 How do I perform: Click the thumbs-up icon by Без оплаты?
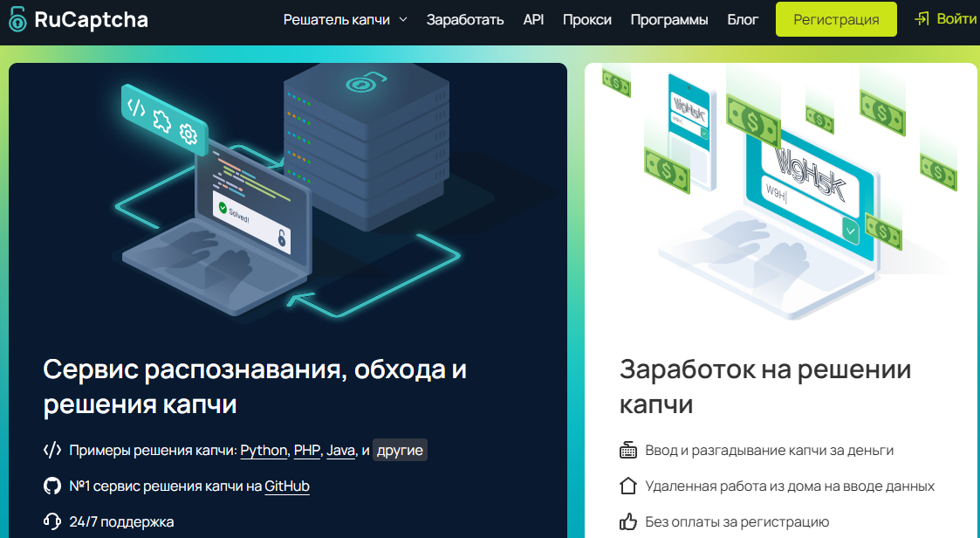(x=628, y=521)
